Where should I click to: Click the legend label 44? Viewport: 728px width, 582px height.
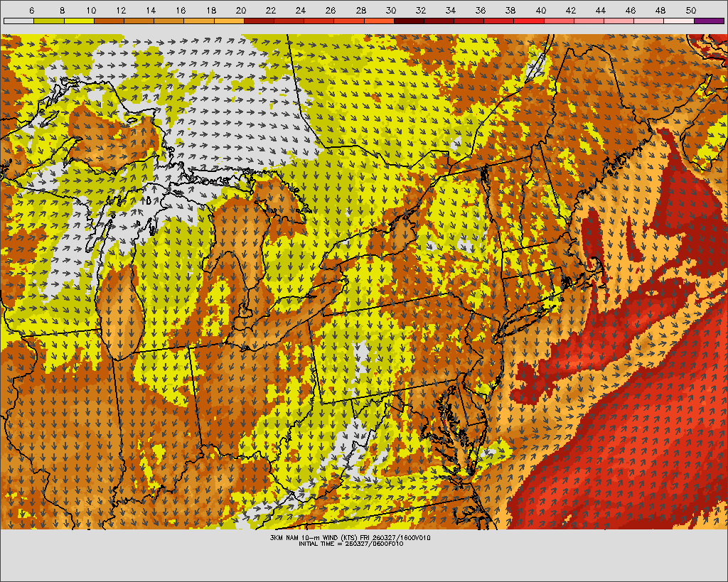(x=600, y=10)
